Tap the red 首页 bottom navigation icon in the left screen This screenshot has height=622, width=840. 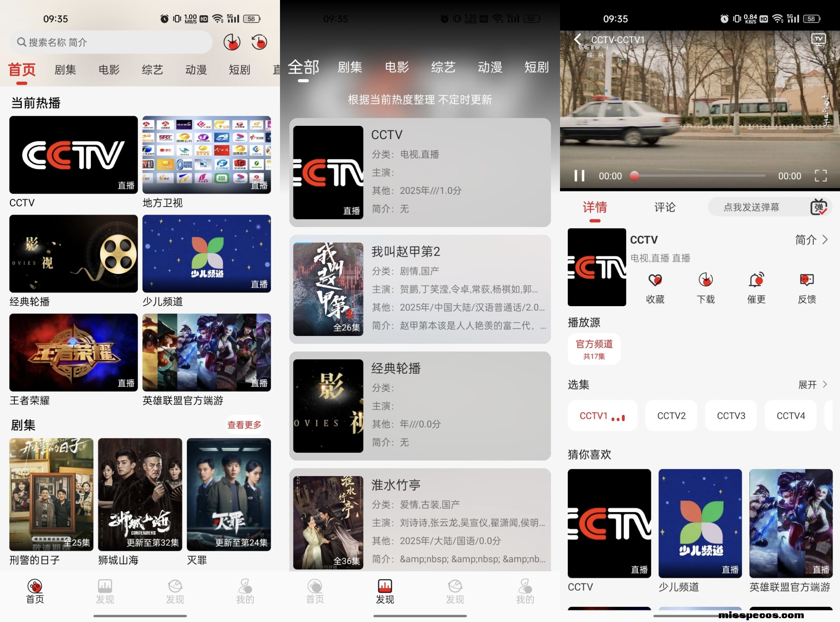[35, 586]
